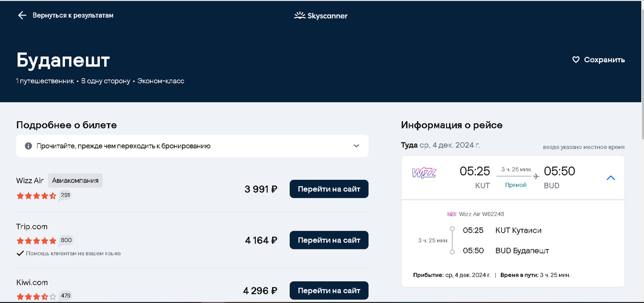Click the Trip.com provider name

click(x=32, y=226)
